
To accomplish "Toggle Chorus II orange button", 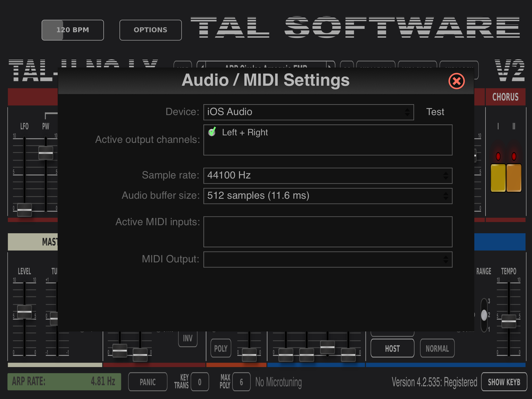I will pos(514,178).
